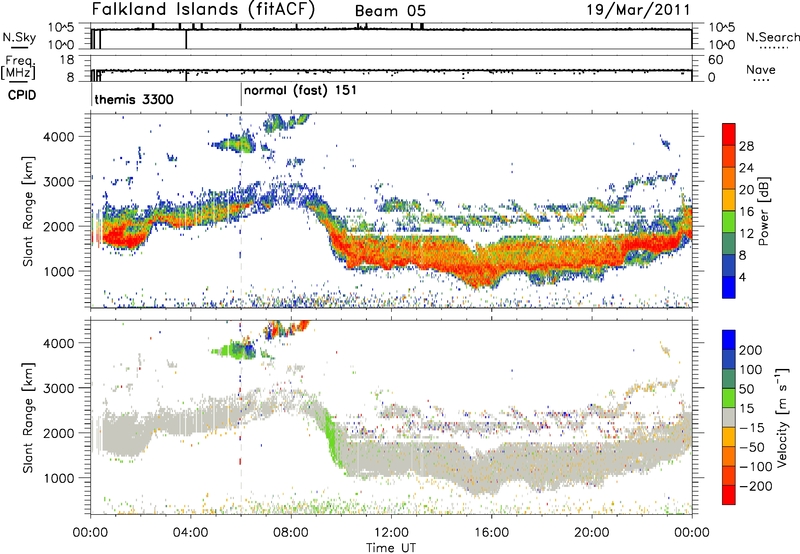Viewport: 800px width, 554px height.
Task: Click the date '19/Mar/2011'
Action: [x=638, y=9]
